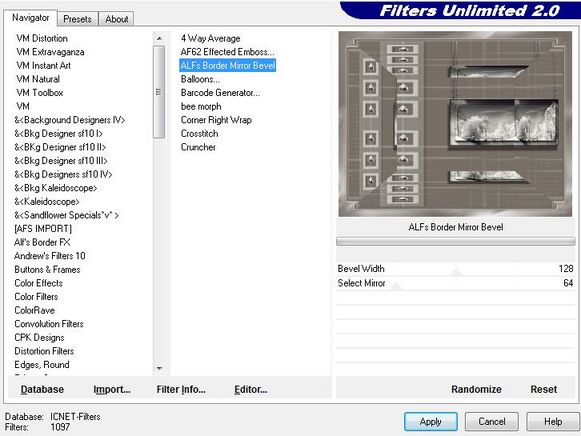The height and width of the screenshot is (436, 581).
Task: Select Andrew's Filters 10 category
Action: coord(50,256)
